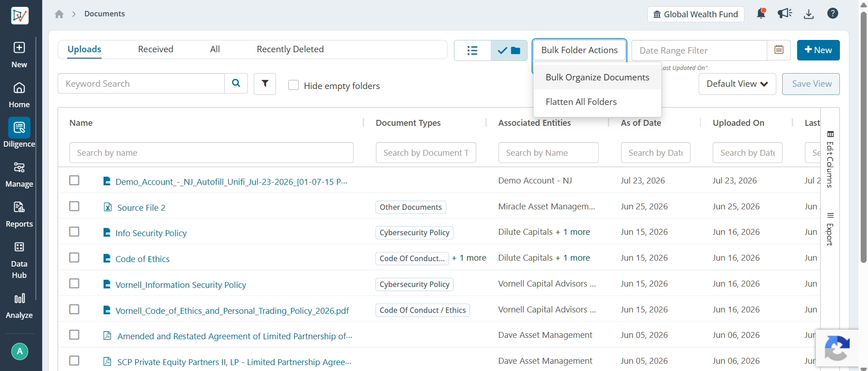The height and width of the screenshot is (371, 868).
Task: Click the Date Range Filter field
Action: 699,50
